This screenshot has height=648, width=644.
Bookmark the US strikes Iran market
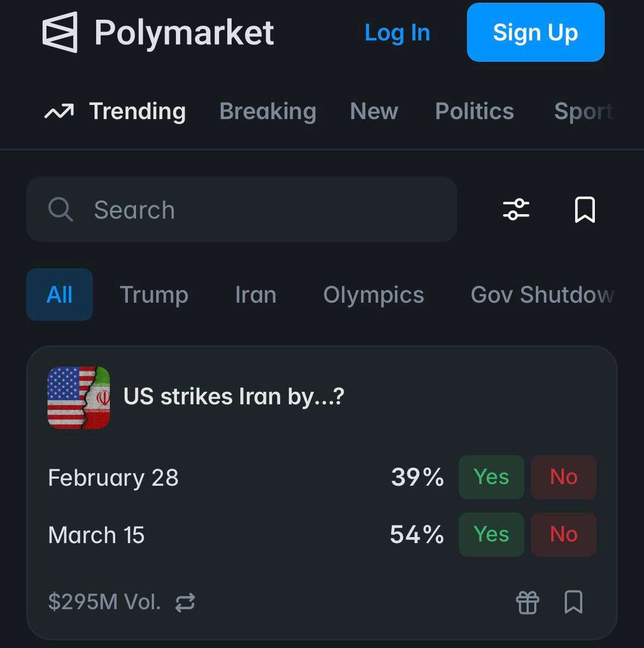coord(573,602)
